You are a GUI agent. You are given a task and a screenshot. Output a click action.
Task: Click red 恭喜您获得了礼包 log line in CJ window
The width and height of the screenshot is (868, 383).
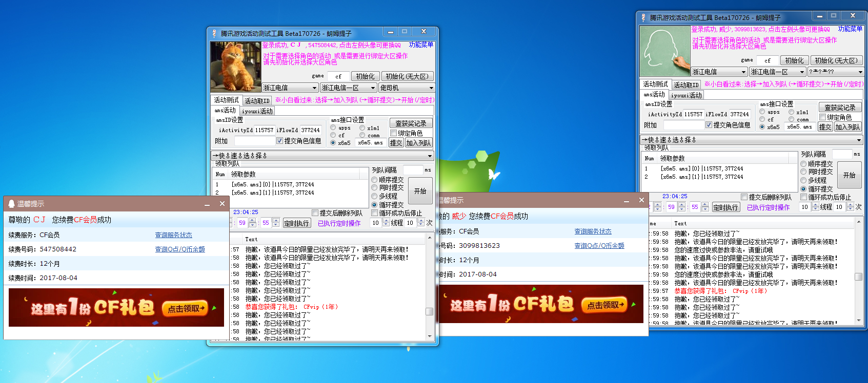coord(291,307)
